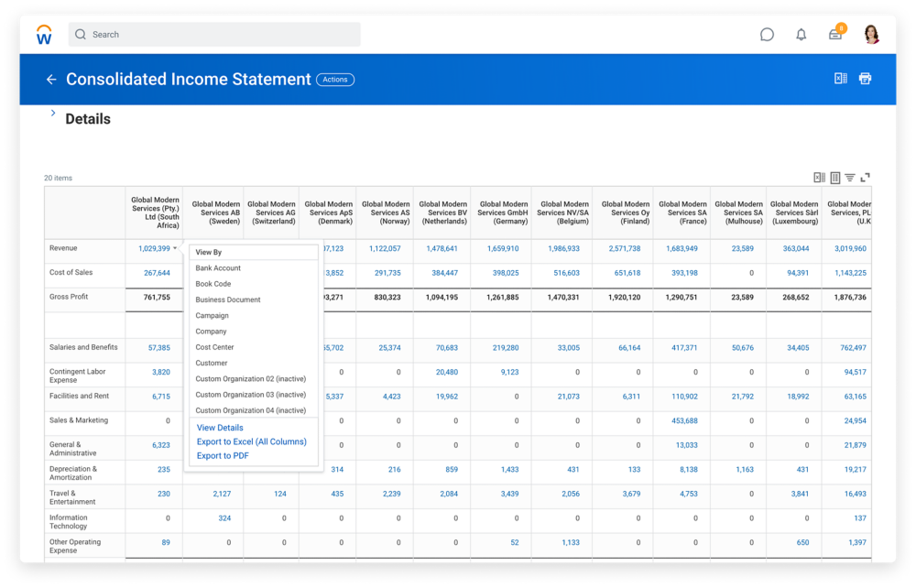Toggle fullscreen mode for the table
Image resolution: width=916 pixels, height=588 pixels.
[x=865, y=178]
